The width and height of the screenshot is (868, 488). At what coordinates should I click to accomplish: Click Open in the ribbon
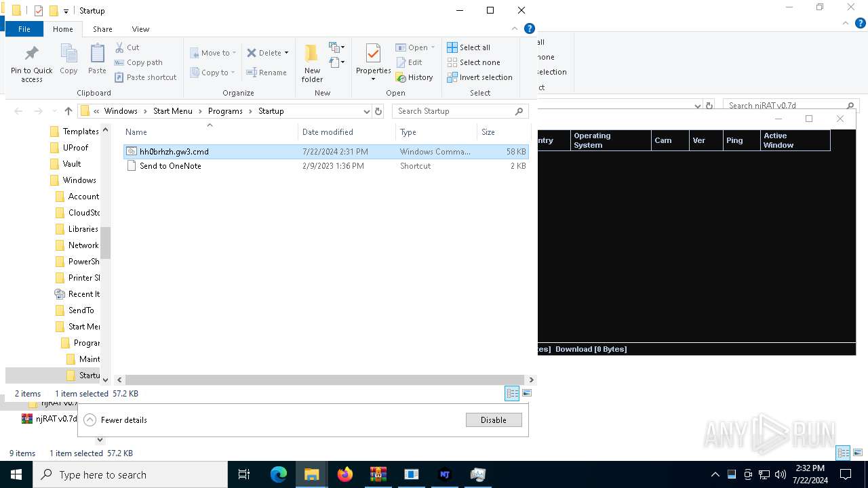415,47
